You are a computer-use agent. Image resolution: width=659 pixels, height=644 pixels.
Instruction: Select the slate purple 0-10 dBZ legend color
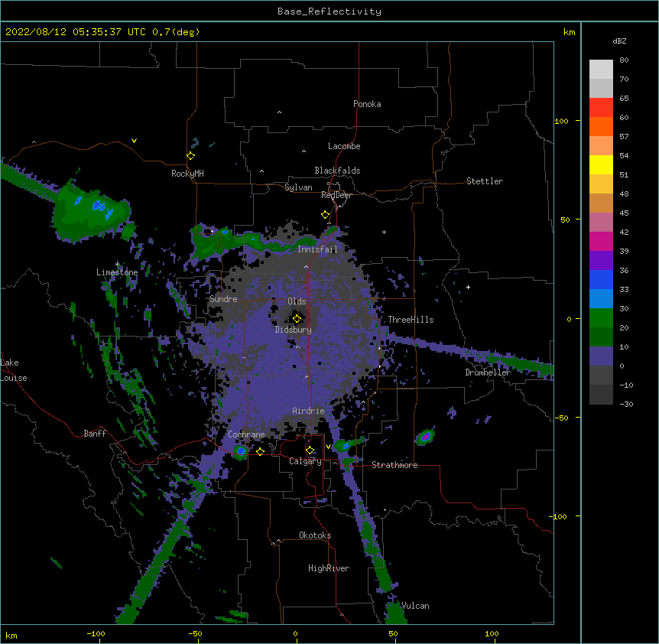tap(601, 356)
